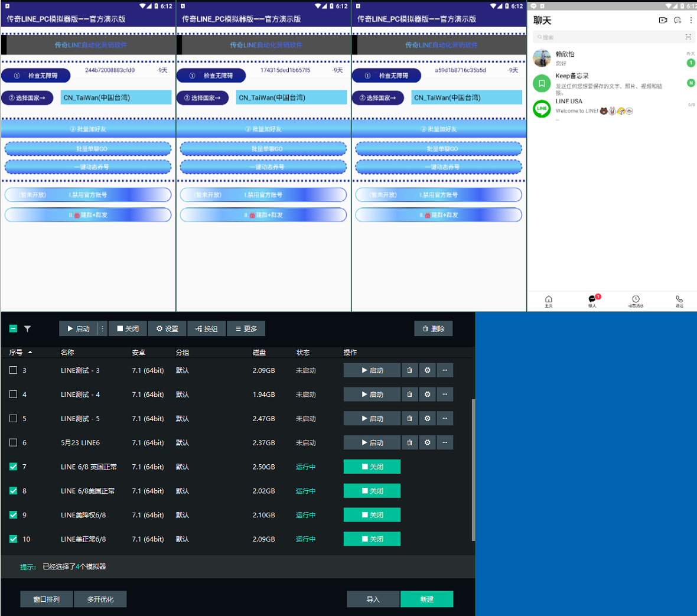The image size is (697, 616).
Task: Check the box for LINE测试 - 5
Action: click(x=14, y=418)
